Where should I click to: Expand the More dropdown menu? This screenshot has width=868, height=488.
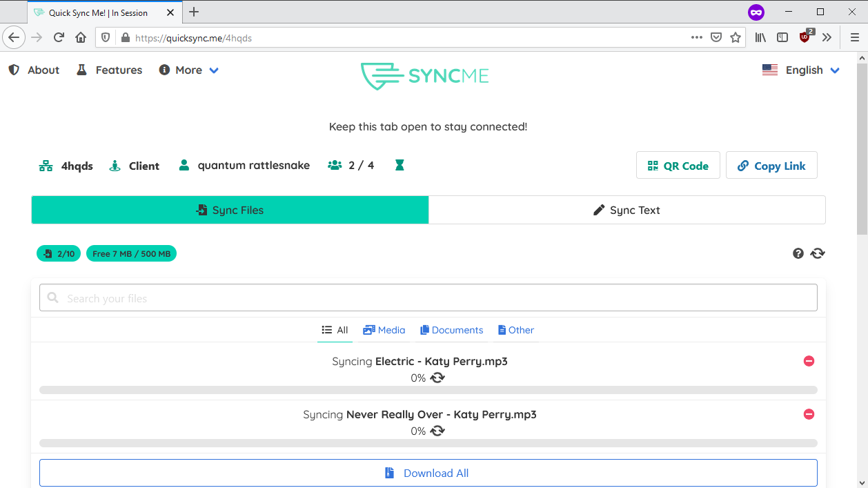tap(189, 70)
